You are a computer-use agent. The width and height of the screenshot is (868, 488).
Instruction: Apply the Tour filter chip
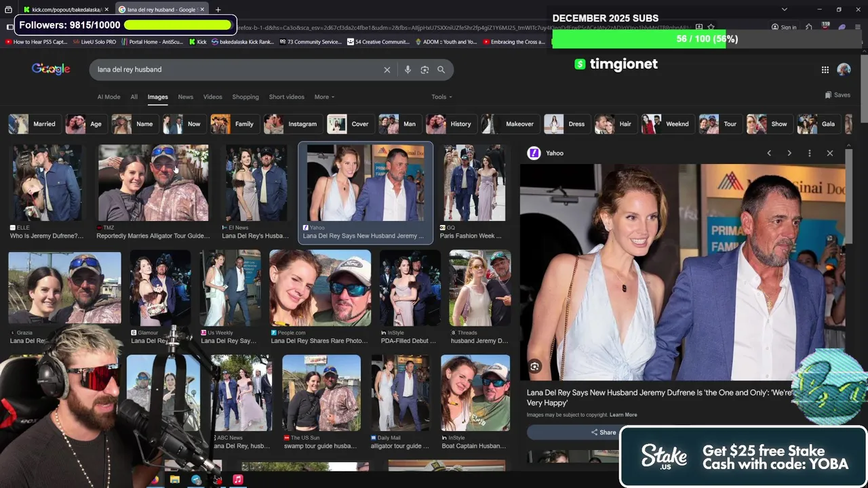point(719,124)
